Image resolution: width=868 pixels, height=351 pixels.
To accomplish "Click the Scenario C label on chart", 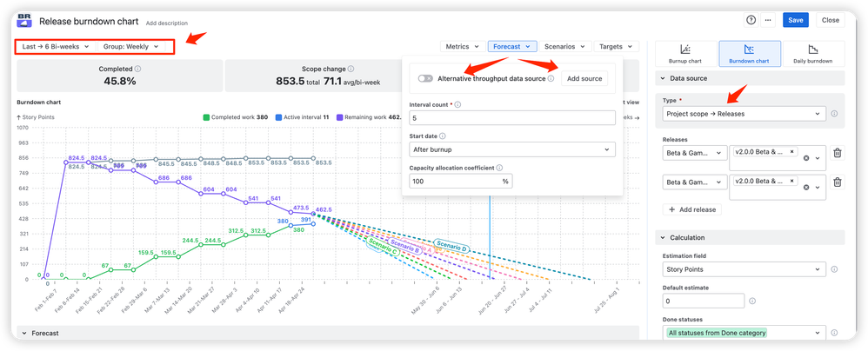I will coord(383,248).
